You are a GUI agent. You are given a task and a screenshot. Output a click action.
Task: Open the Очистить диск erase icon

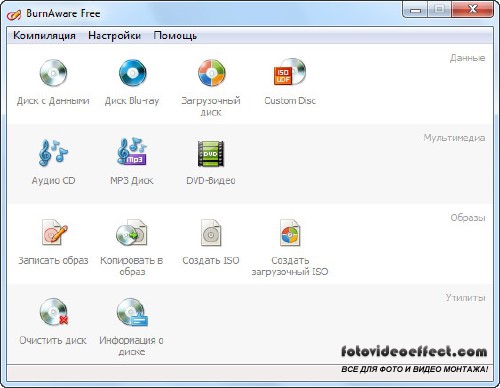(x=54, y=312)
